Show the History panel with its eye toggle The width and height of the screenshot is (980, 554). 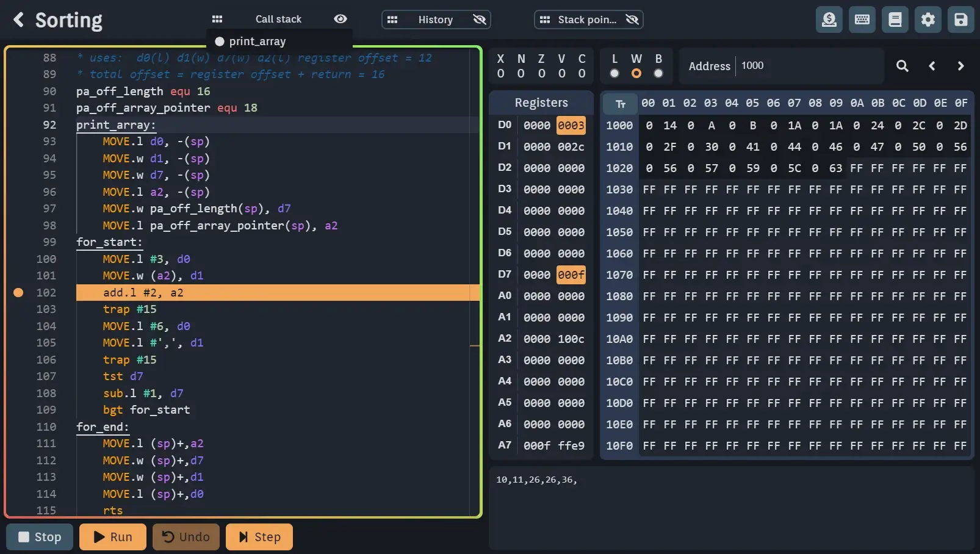480,20
